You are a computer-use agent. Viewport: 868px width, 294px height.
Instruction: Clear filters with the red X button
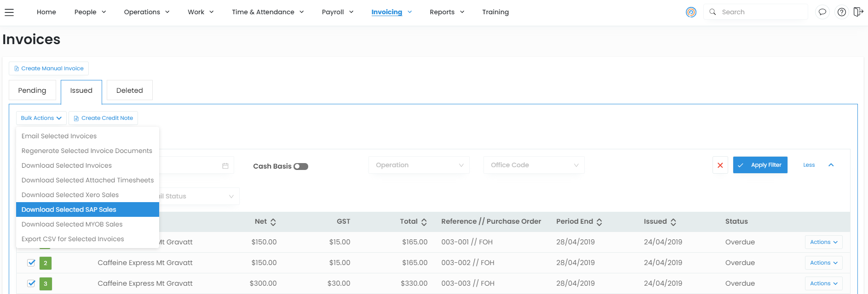(x=720, y=165)
